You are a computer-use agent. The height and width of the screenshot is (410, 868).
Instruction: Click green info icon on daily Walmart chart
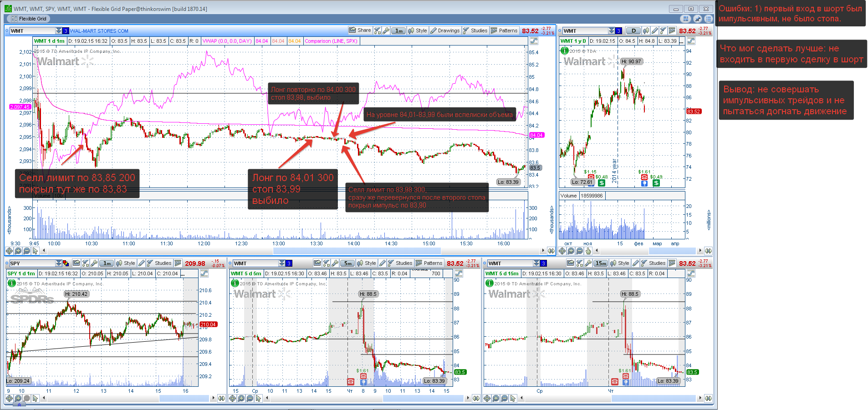[565, 51]
